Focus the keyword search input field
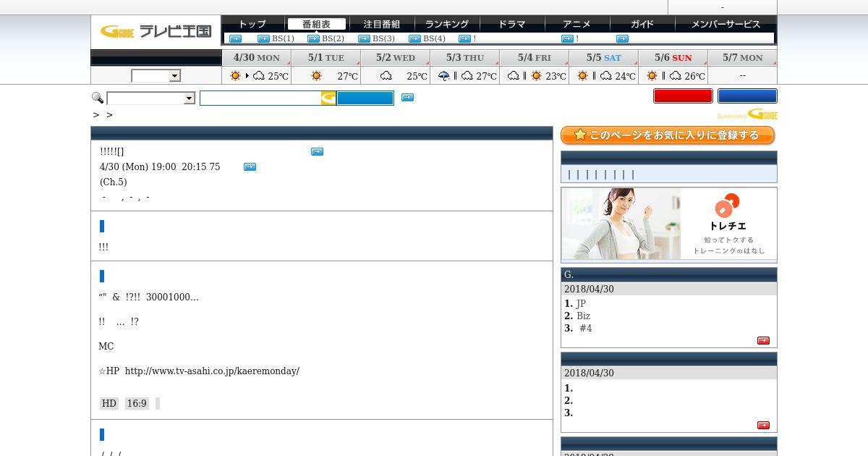The height and width of the screenshot is (456, 868). [260, 98]
